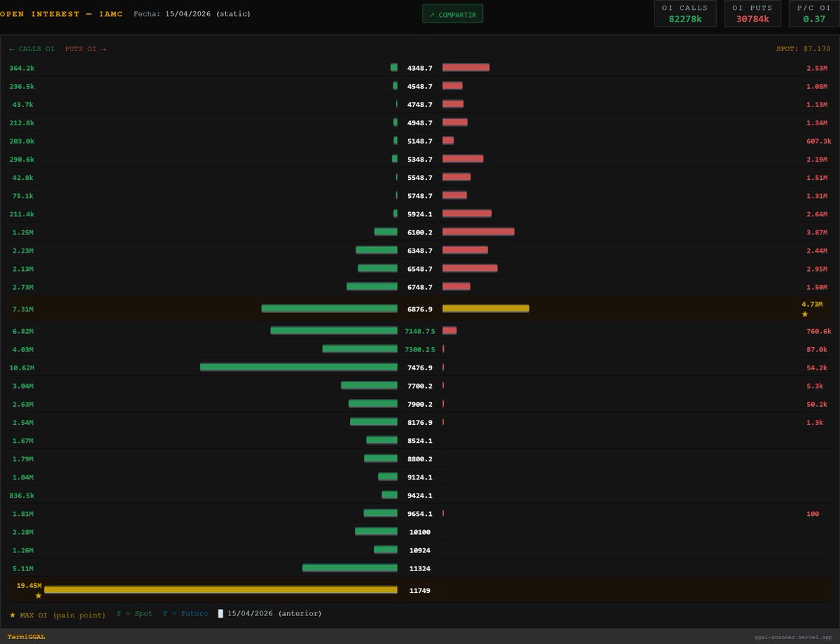Screen dimensions: 840x644
Task: Click the 19.45M calls OI value
Action: [29, 585]
